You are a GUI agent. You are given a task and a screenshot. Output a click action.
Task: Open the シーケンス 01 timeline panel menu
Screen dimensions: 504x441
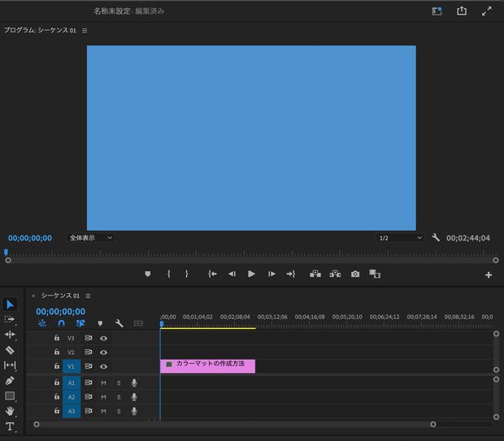[x=88, y=296]
